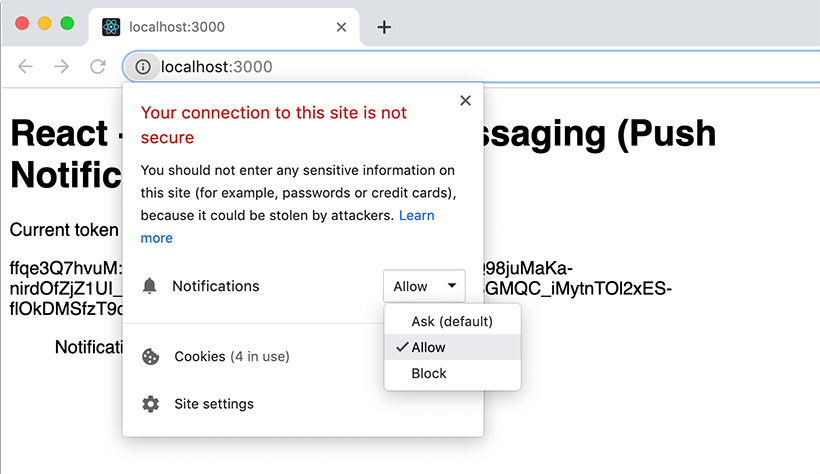Click the Cookies icon in popup
Viewport: 820px width, 474px height.
pyautogui.click(x=150, y=357)
